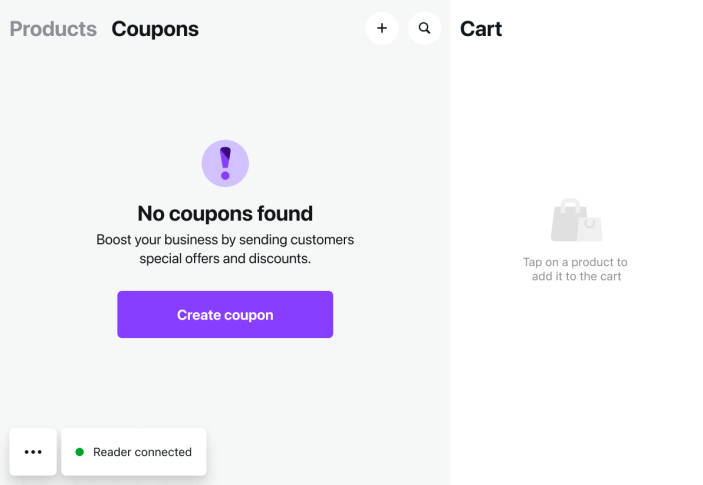Open search with the magnifying glass icon
This screenshot has width=703, height=485.
425,28
